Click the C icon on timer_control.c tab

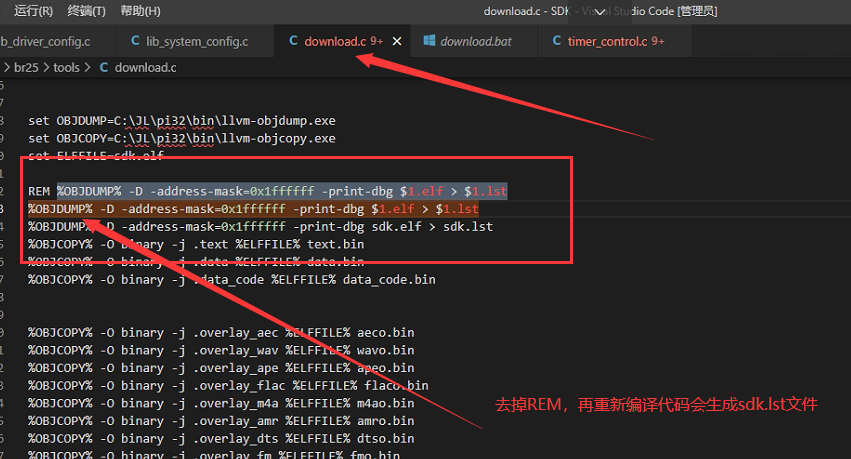556,41
